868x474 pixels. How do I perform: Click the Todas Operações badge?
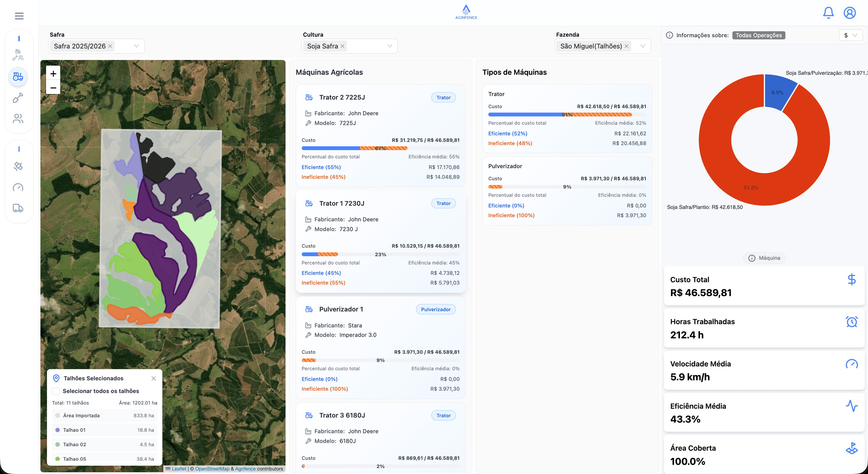tap(758, 35)
